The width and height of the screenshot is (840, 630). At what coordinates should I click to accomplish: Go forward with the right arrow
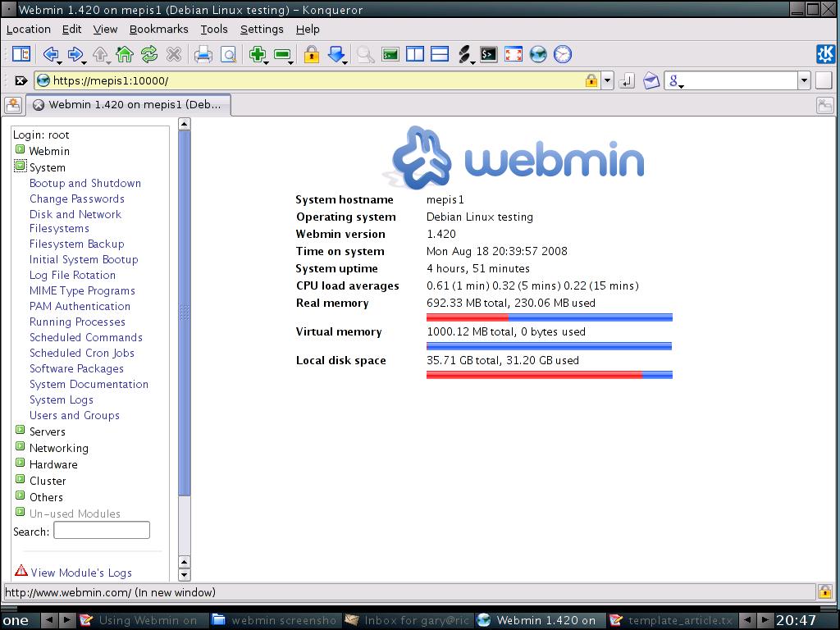click(75, 54)
